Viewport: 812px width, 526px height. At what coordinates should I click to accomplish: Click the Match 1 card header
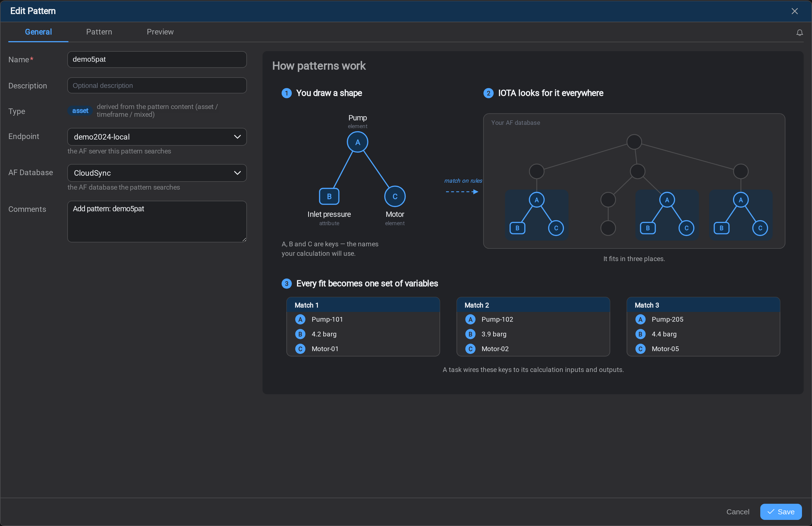point(363,305)
